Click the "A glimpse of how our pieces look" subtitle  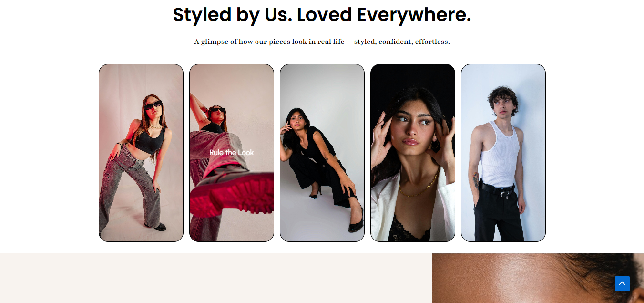coord(322,42)
